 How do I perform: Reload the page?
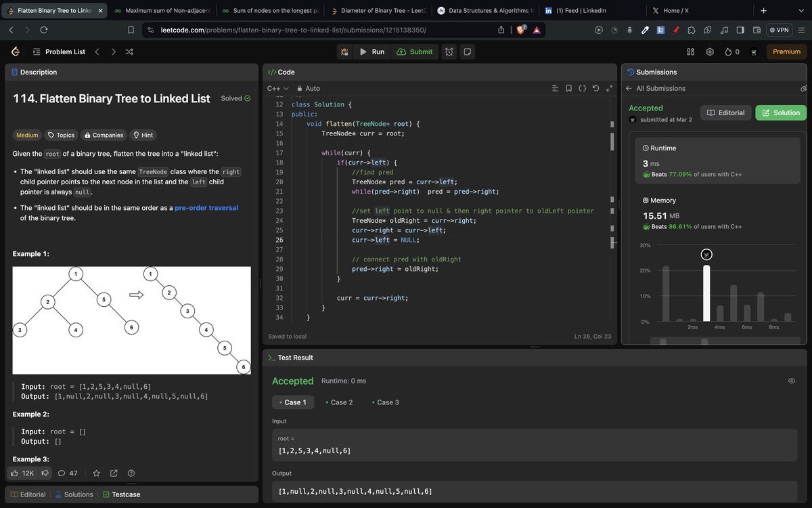(x=44, y=30)
